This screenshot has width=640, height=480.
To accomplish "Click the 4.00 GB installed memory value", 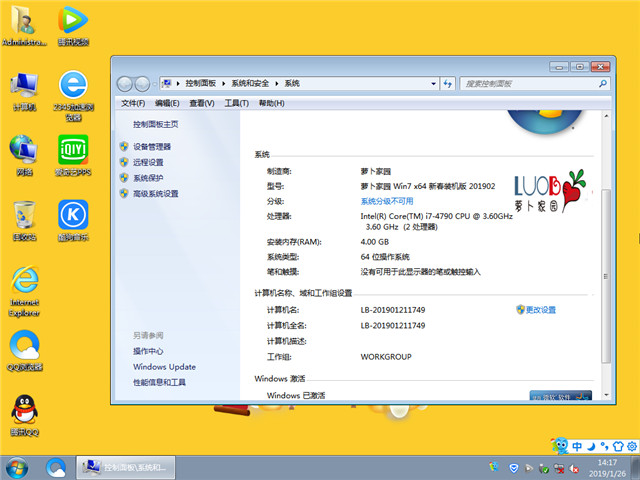I will [375, 242].
